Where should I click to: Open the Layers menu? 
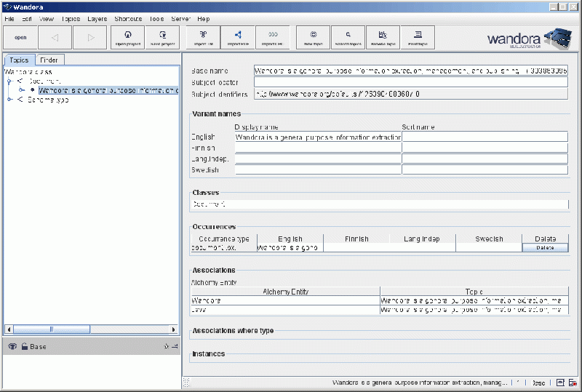[97, 19]
